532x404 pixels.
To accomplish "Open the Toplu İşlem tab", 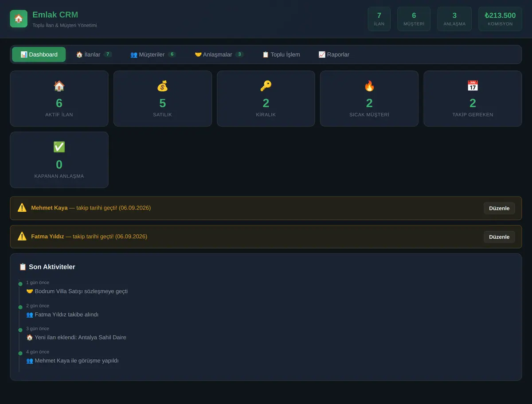I will tap(281, 54).
